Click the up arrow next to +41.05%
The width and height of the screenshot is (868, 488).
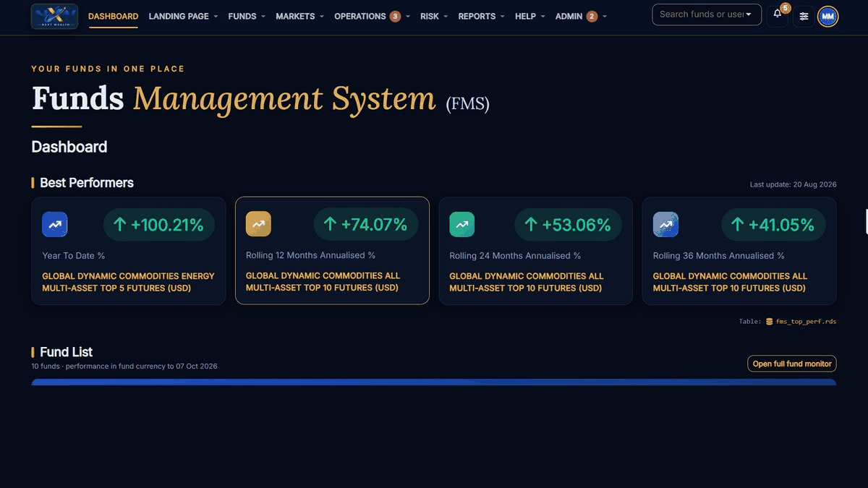pyautogui.click(x=738, y=225)
